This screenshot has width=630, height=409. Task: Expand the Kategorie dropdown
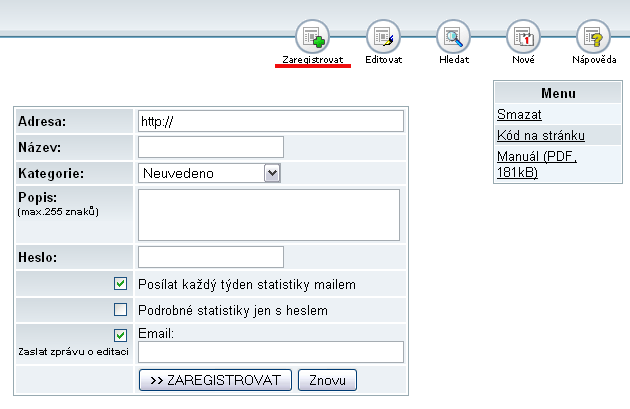point(271,173)
